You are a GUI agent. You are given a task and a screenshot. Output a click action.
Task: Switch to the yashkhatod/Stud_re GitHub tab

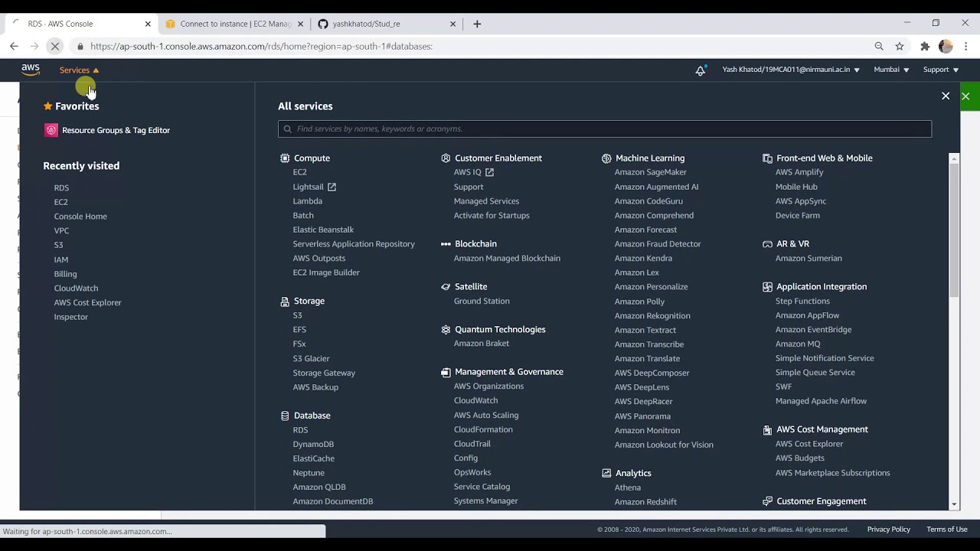pos(386,24)
